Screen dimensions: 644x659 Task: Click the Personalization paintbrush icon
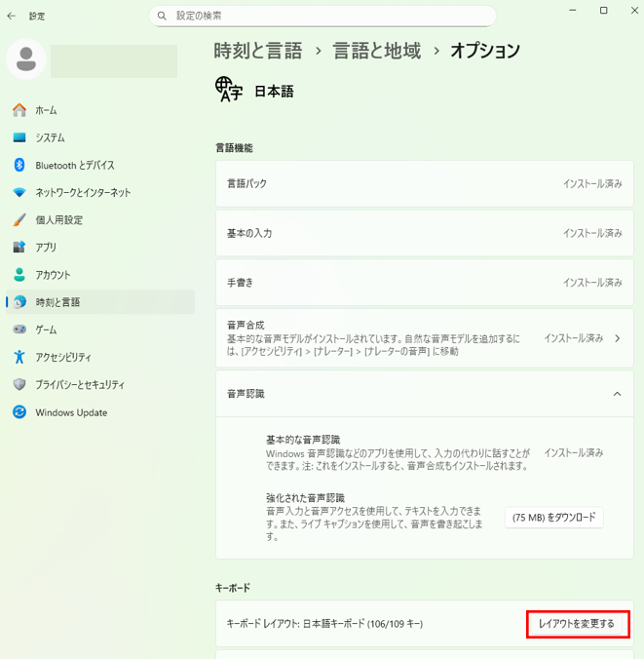[x=19, y=219]
